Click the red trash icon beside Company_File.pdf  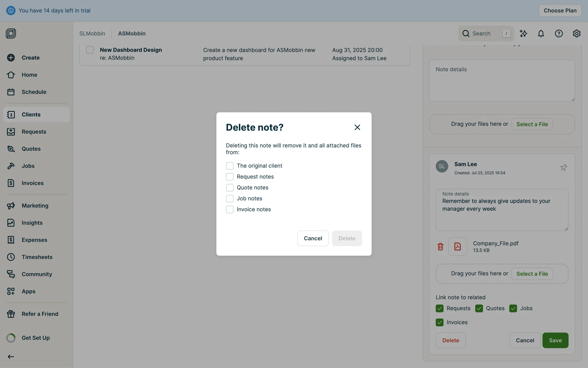click(440, 247)
